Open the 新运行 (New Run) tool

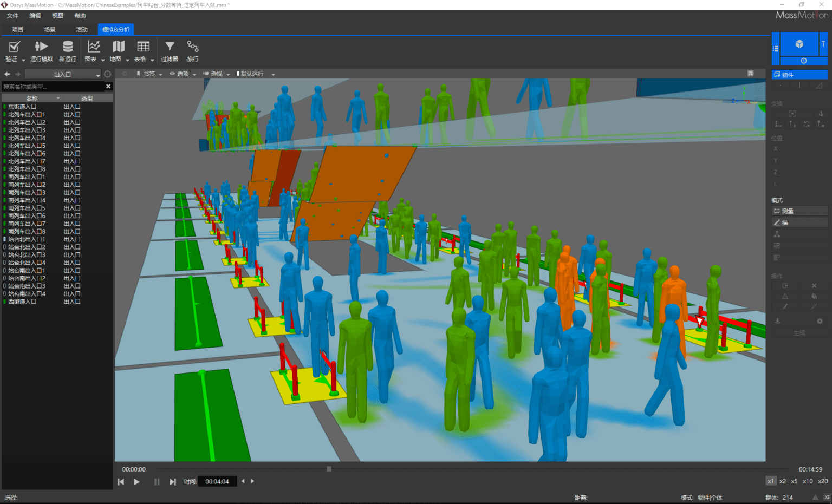click(x=67, y=50)
